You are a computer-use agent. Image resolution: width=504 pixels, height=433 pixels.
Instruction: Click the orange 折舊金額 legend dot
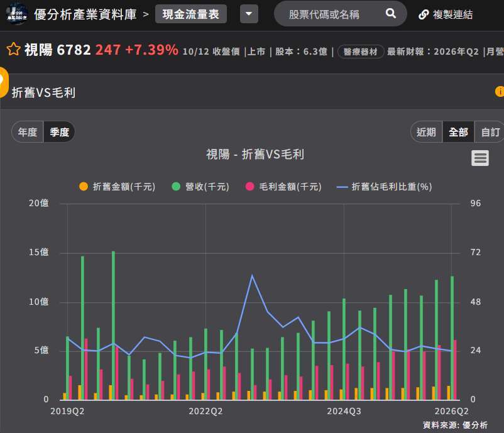click(84, 187)
